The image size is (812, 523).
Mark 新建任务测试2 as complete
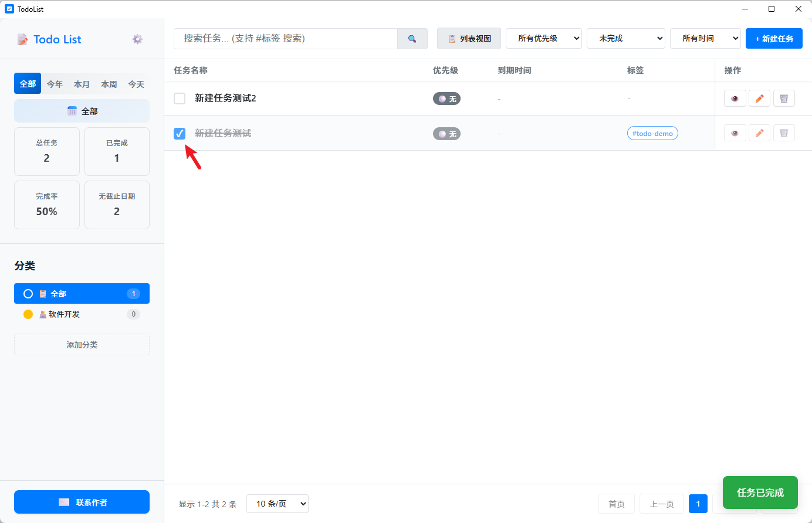(x=180, y=99)
